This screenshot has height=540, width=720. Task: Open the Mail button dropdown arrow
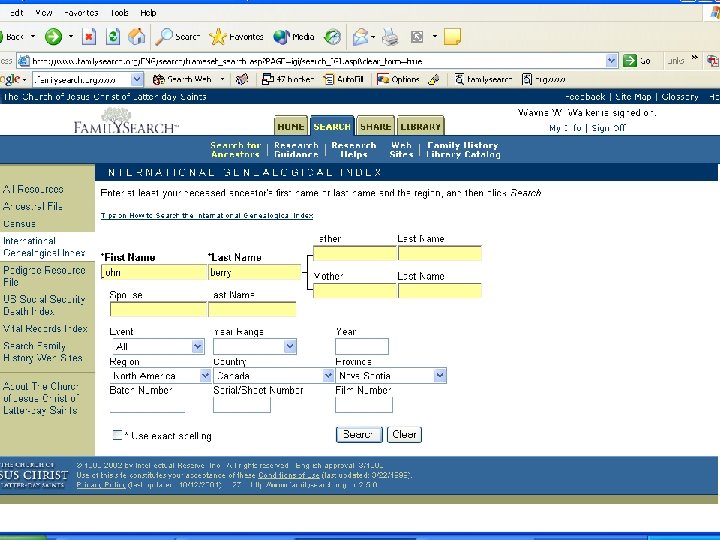(x=373, y=37)
